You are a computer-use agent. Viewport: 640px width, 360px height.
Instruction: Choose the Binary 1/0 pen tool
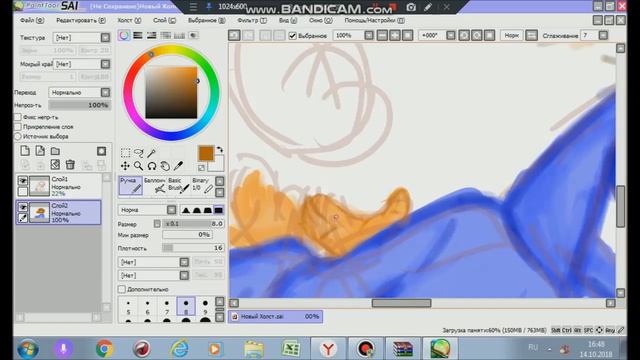(202, 185)
